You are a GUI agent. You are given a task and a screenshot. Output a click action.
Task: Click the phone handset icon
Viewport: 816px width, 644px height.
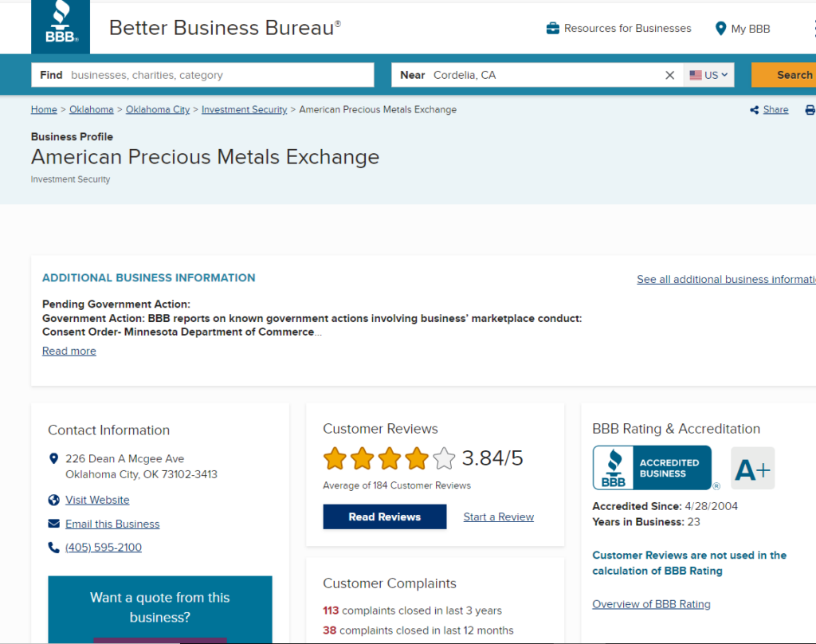[53, 548]
